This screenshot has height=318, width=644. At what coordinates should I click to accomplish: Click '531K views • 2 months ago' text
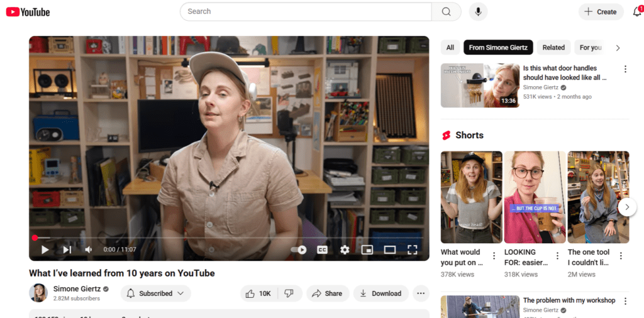[x=557, y=97]
